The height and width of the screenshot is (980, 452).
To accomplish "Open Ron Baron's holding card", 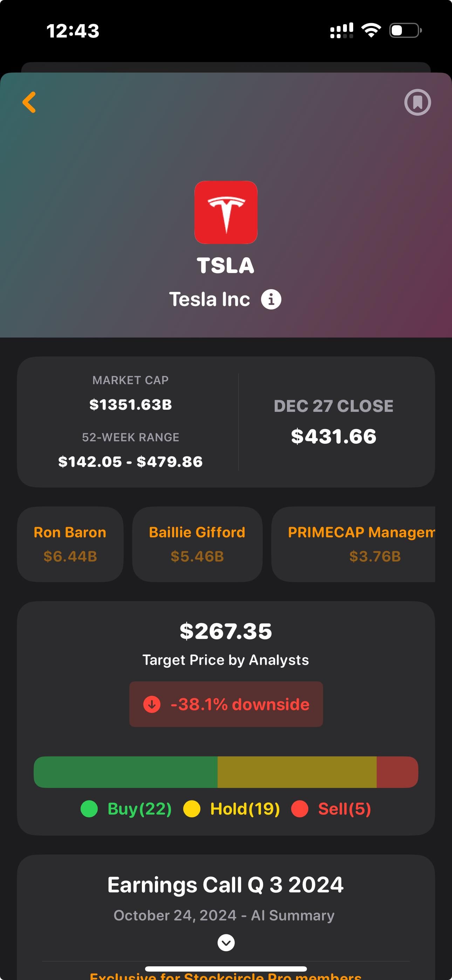I will 70,544.
